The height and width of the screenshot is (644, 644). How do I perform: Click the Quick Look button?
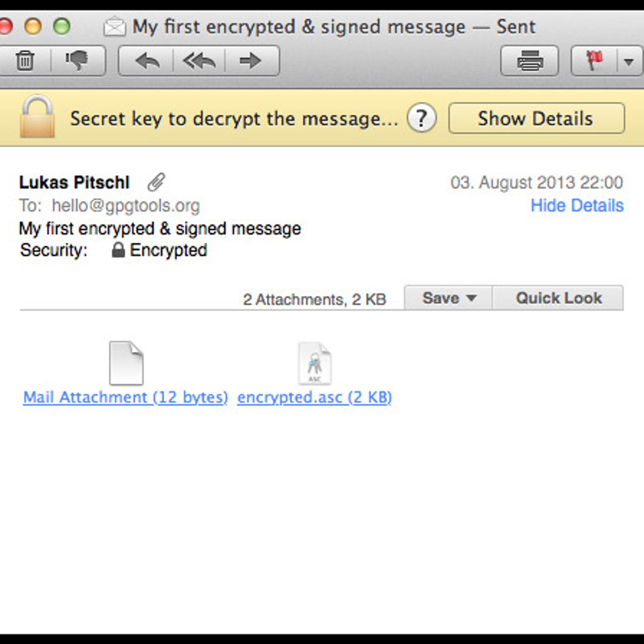click(558, 298)
